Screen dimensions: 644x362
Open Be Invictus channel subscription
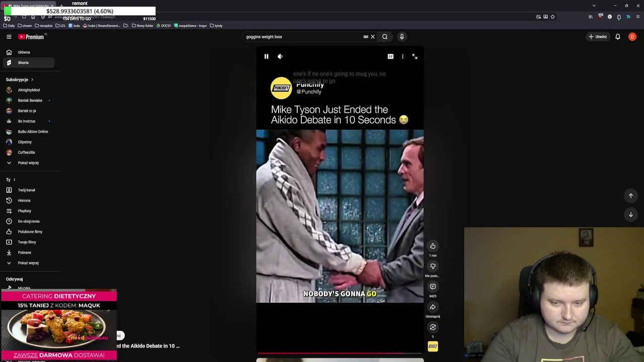coord(28,121)
